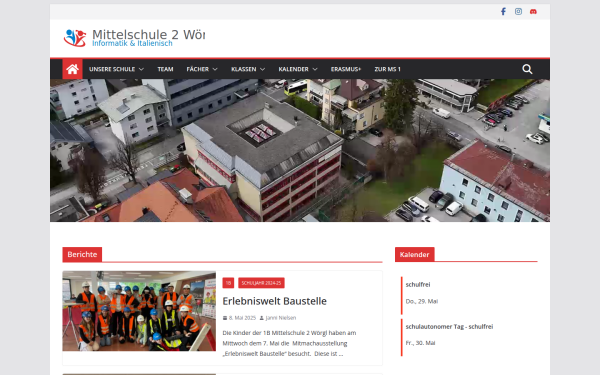Click the user icon beside author name
Screen dimensions: 600x375
(x=262, y=318)
